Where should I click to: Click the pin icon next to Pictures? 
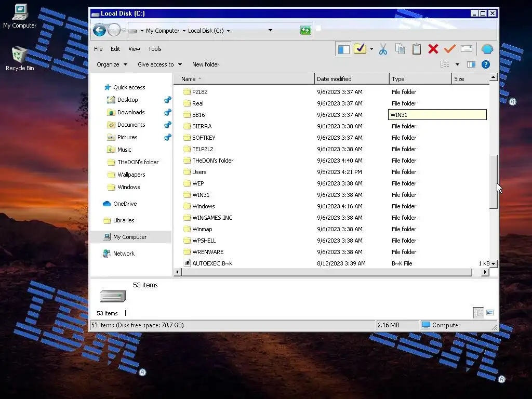[x=168, y=137]
